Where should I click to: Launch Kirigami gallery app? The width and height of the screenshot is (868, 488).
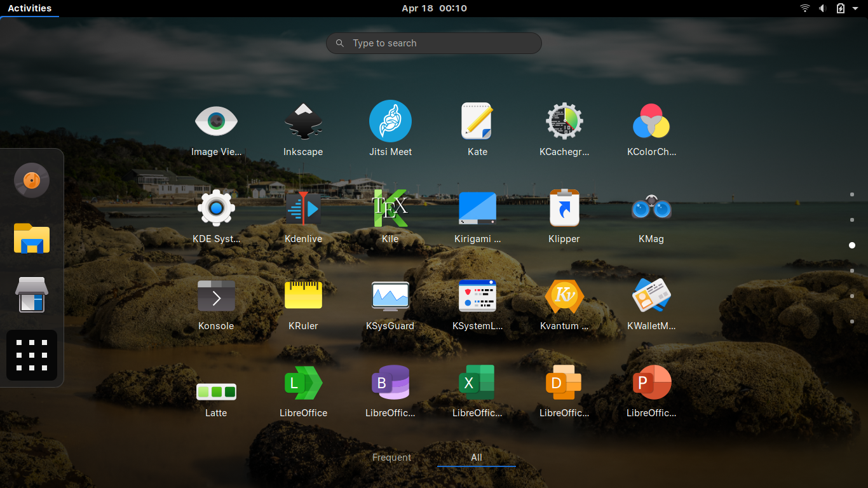click(477, 208)
